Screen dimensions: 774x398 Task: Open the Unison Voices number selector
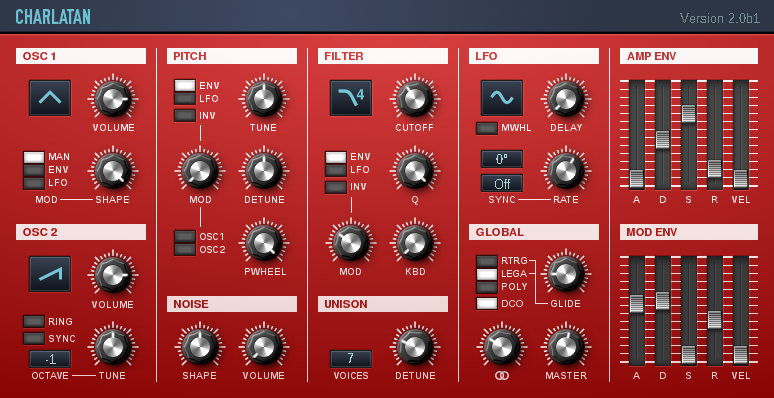351,359
